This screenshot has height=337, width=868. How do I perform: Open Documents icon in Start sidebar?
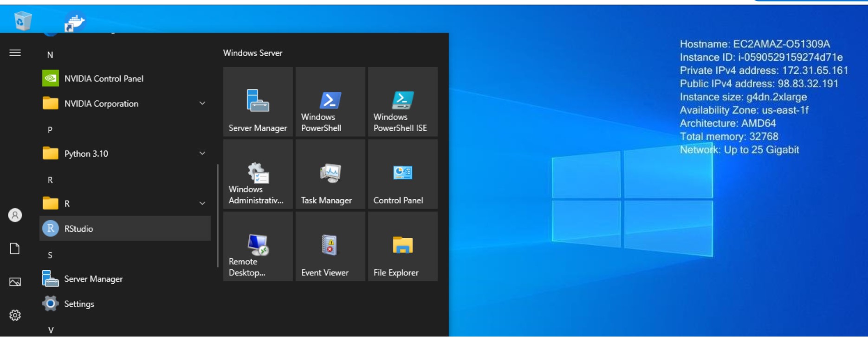pos(15,248)
